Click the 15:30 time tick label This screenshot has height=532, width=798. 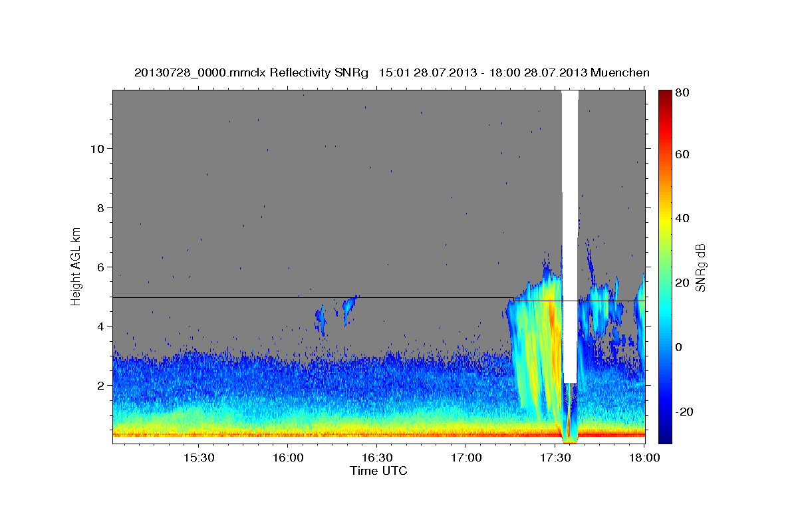coord(198,458)
